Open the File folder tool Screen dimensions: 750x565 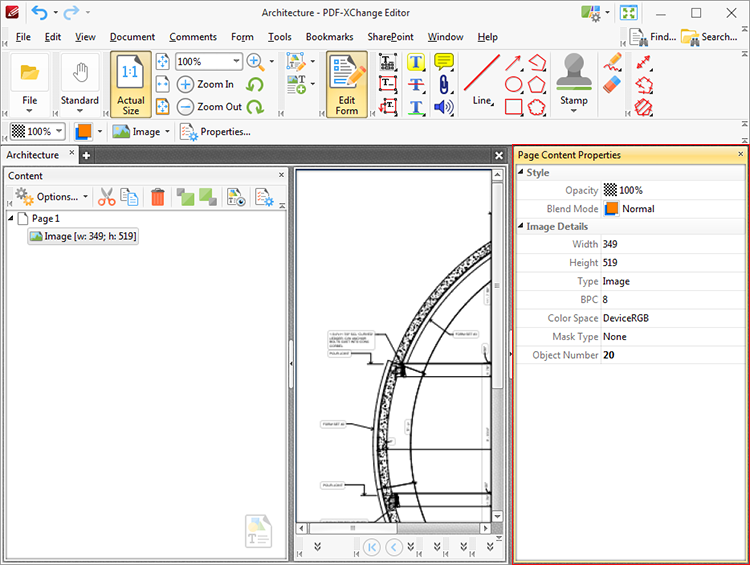(x=30, y=73)
